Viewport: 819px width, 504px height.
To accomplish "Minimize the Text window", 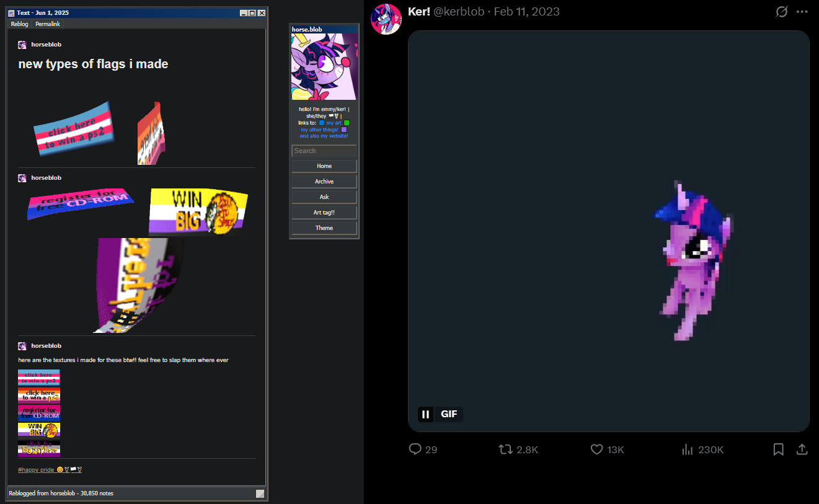I will [x=243, y=13].
